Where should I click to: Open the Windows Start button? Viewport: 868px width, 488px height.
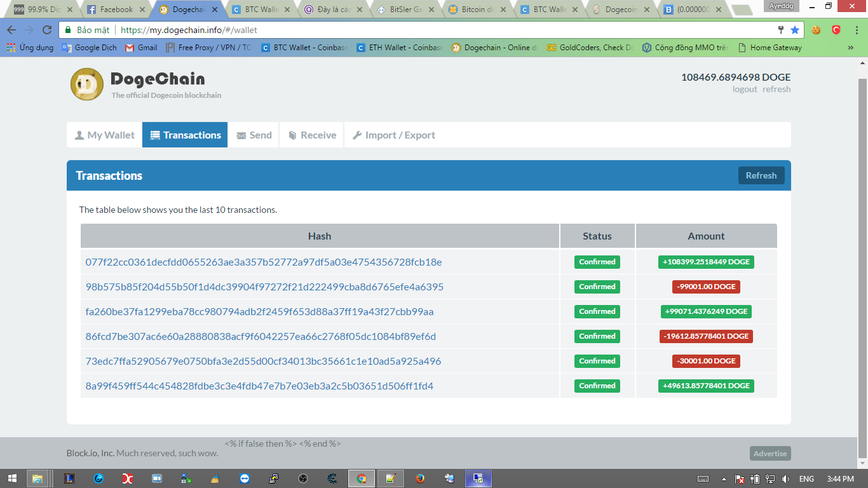(12, 478)
